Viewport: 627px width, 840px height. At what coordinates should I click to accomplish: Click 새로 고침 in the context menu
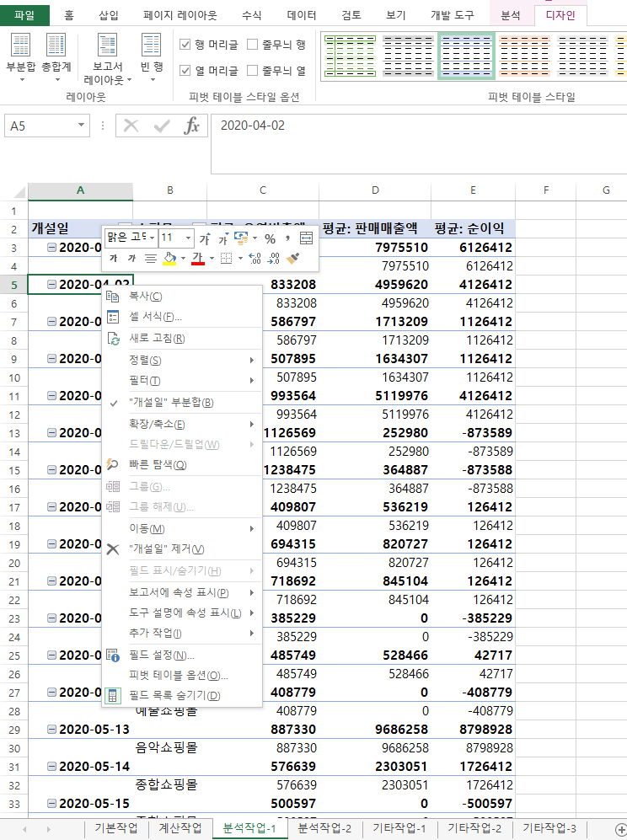[x=157, y=339]
